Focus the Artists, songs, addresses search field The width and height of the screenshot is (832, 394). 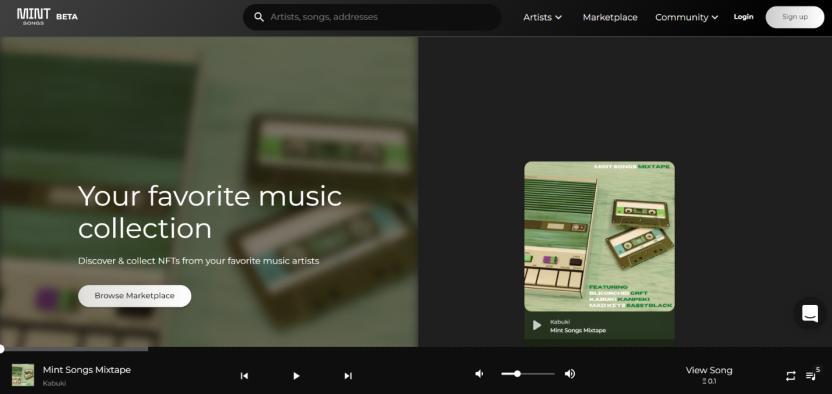pyautogui.click(x=371, y=17)
